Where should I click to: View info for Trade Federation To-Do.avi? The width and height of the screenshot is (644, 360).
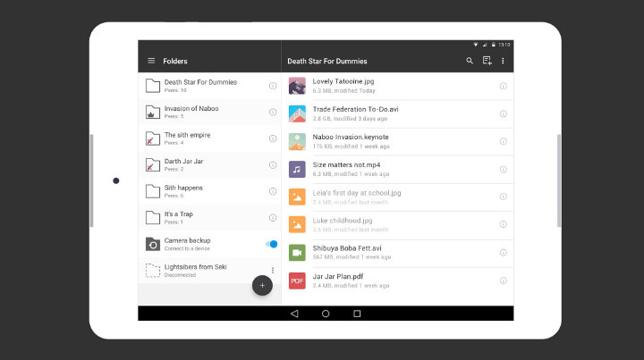tap(503, 113)
